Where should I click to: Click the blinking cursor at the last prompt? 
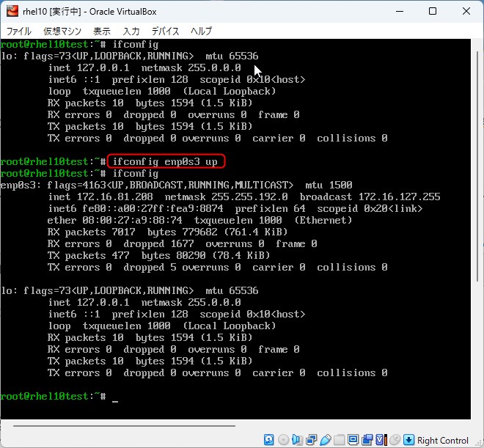(115, 401)
